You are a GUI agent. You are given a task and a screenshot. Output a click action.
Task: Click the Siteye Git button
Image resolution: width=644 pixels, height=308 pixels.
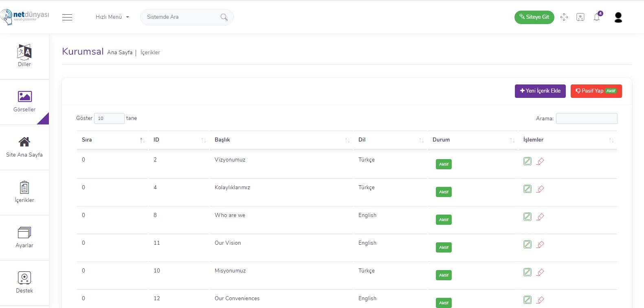[x=534, y=17]
